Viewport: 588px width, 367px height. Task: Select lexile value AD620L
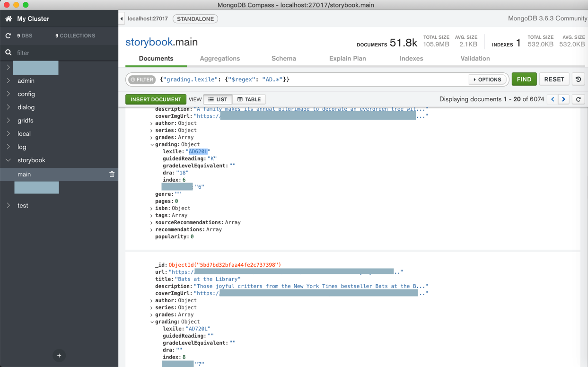tap(198, 152)
